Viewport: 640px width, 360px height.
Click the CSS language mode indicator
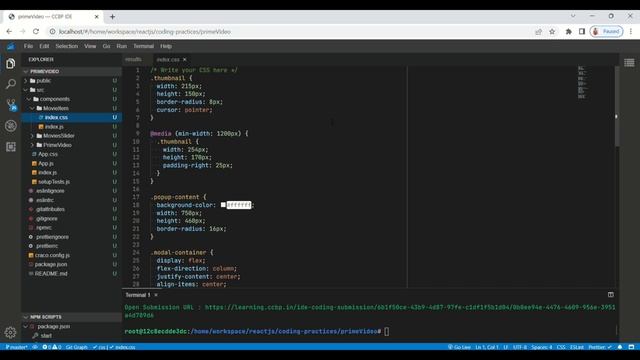pyautogui.click(x=561, y=347)
